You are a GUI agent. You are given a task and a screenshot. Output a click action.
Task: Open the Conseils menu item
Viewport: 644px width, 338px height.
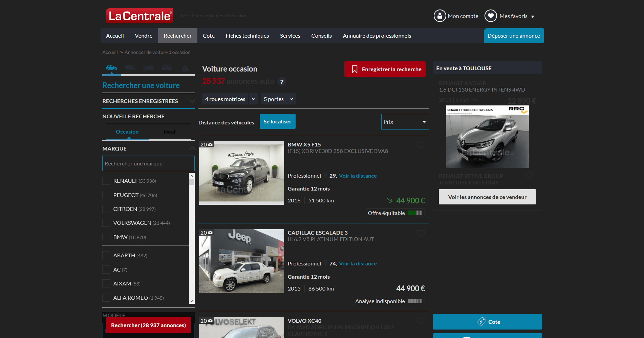(x=322, y=36)
